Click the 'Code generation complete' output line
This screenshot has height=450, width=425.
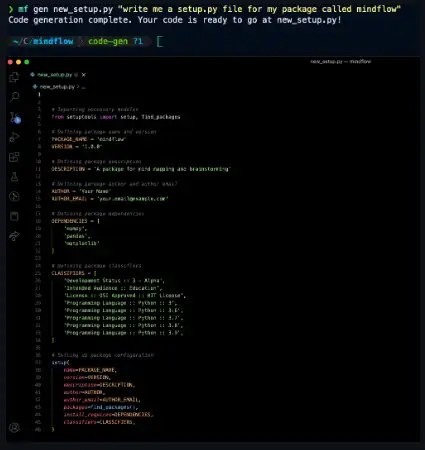coord(175,20)
